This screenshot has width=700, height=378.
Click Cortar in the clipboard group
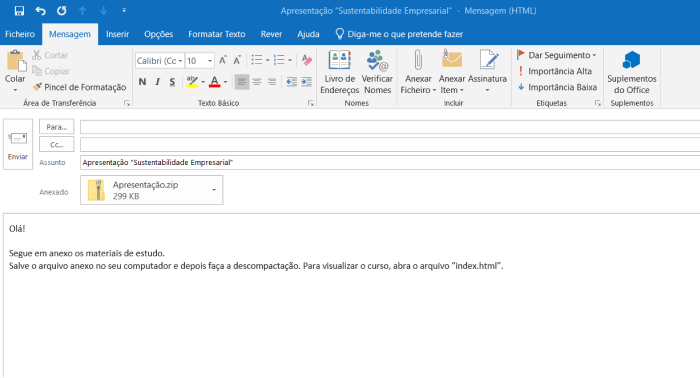[x=50, y=55]
